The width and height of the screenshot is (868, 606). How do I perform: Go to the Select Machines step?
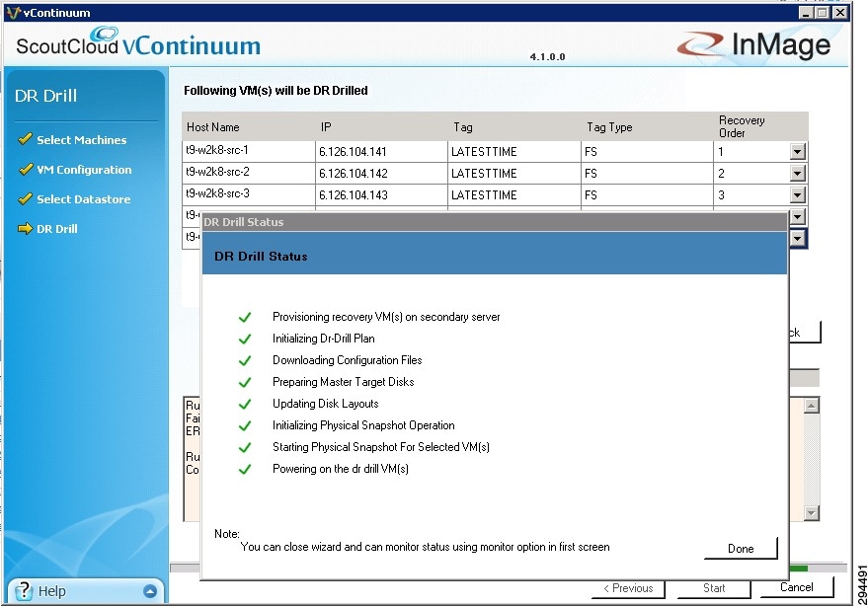pos(81,139)
